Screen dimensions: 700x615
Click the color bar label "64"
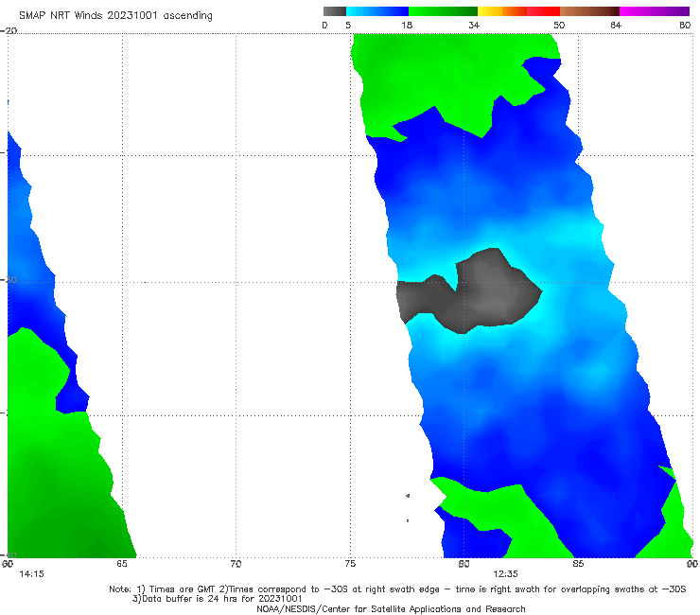616,25
